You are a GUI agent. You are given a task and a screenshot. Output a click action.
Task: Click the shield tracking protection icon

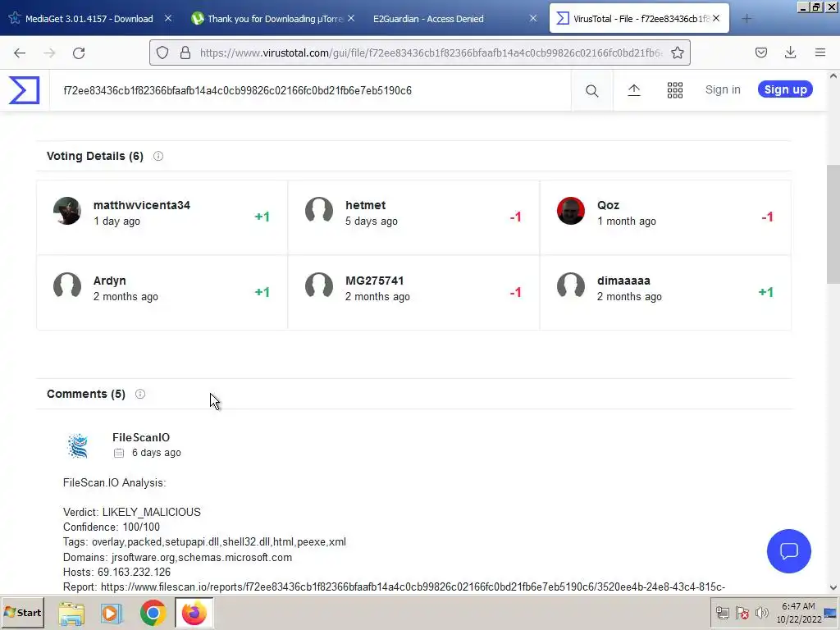[x=162, y=52]
